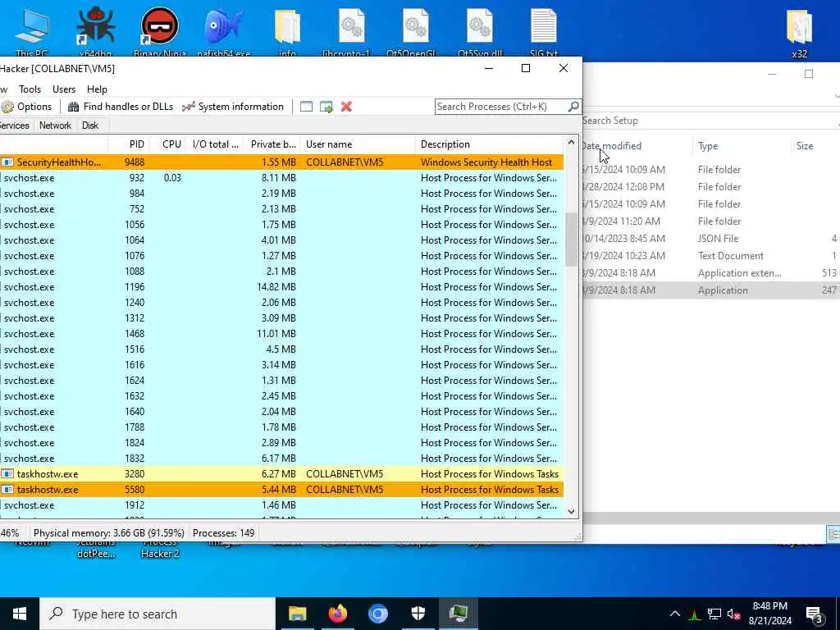The height and width of the screenshot is (630, 840).
Task: Click the taskbar search box
Action: 157,614
